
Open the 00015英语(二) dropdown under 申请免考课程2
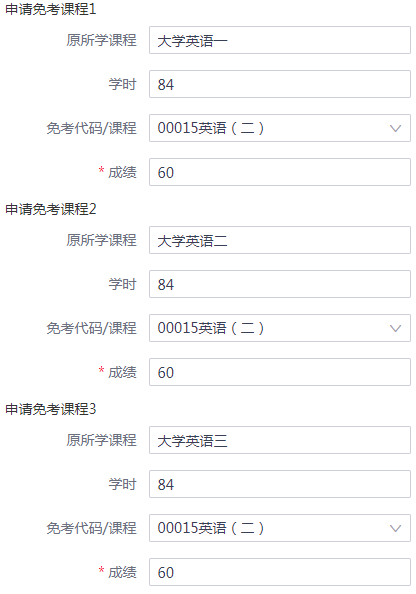(x=280, y=328)
